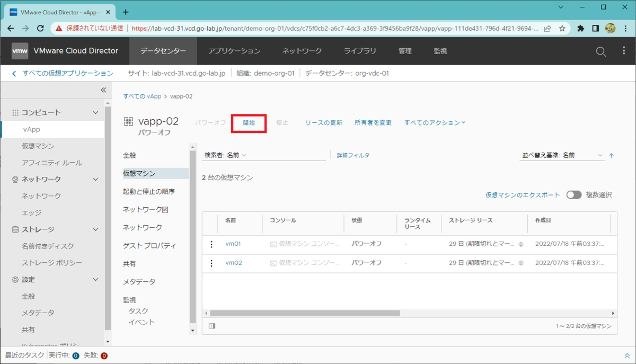
Task: Switch to the アプリケーション top tab
Action: pos(234,51)
